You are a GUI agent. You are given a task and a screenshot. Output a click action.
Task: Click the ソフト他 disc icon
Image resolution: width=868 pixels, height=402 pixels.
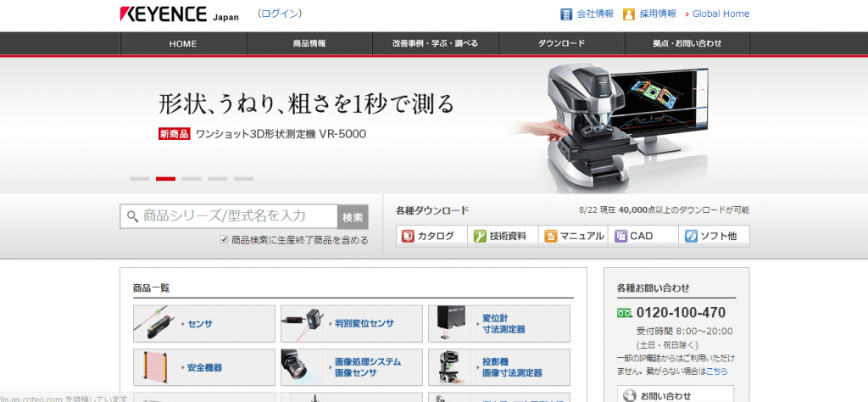[691, 237]
